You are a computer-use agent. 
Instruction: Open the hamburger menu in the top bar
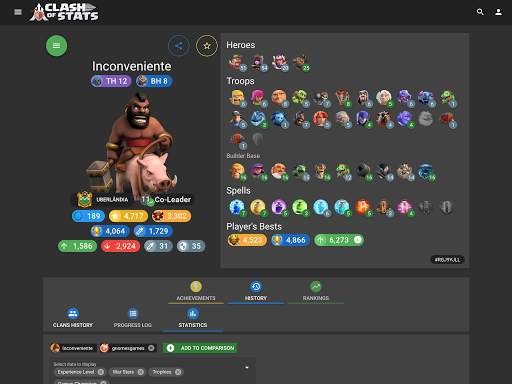pos(18,12)
